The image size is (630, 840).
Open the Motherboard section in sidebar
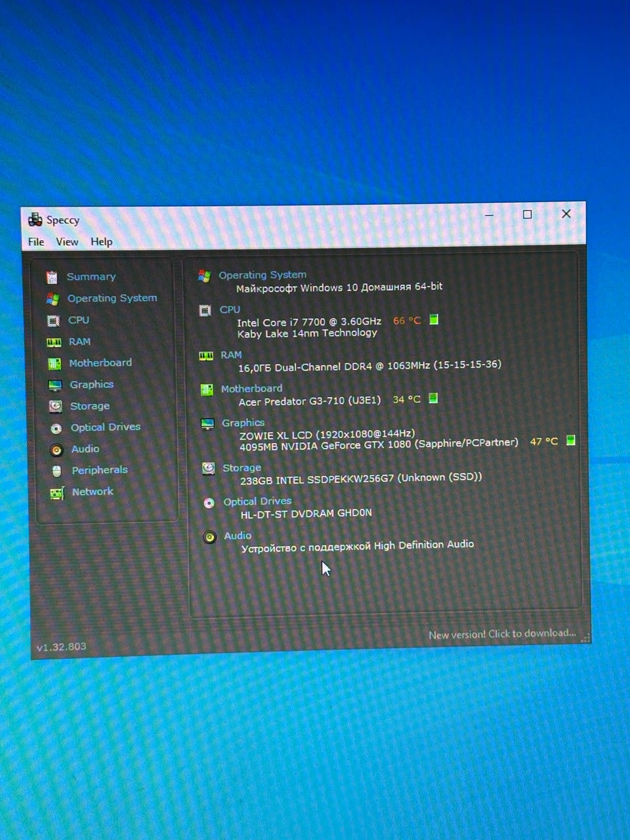point(100,363)
